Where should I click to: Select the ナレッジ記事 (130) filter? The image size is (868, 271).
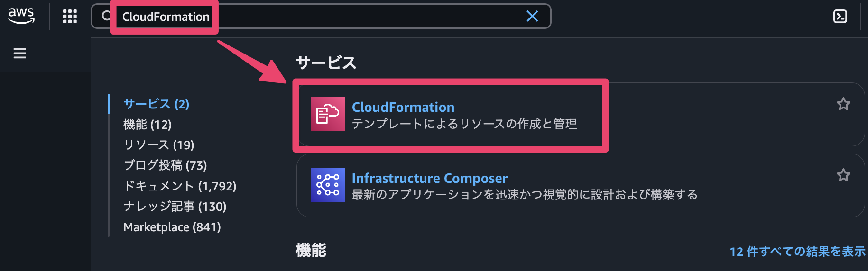click(x=175, y=207)
